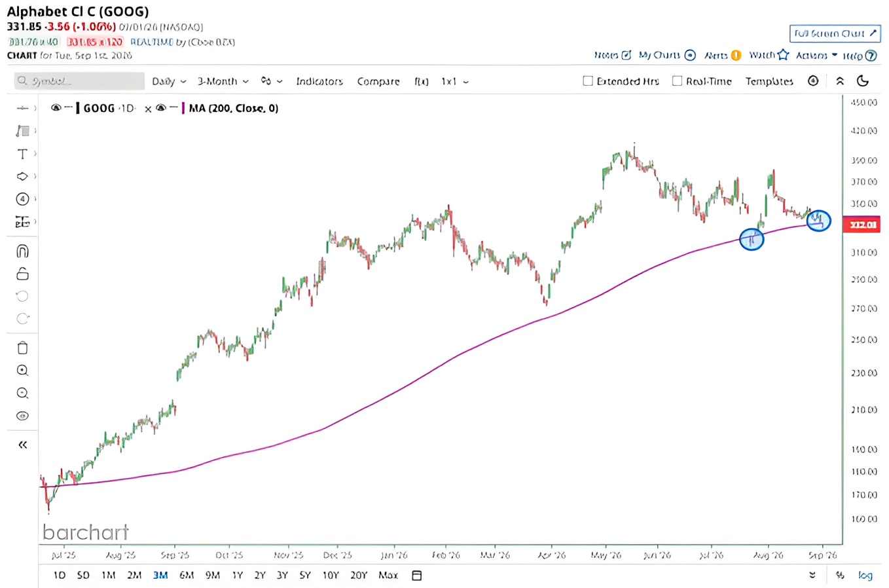Enable the Real-Time checkbox
889x588 pixels.
(678, 81)
